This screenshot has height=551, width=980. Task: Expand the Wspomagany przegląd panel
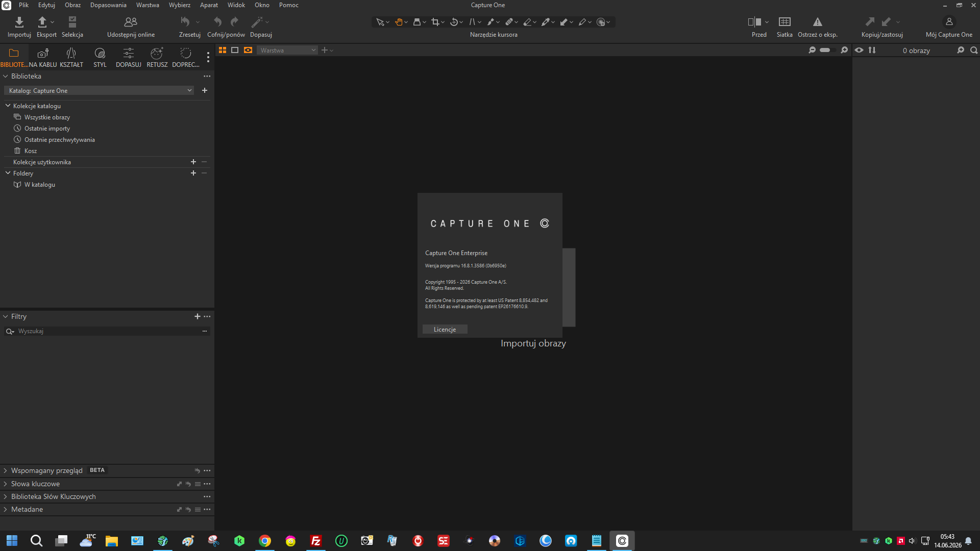click(6, 471)
